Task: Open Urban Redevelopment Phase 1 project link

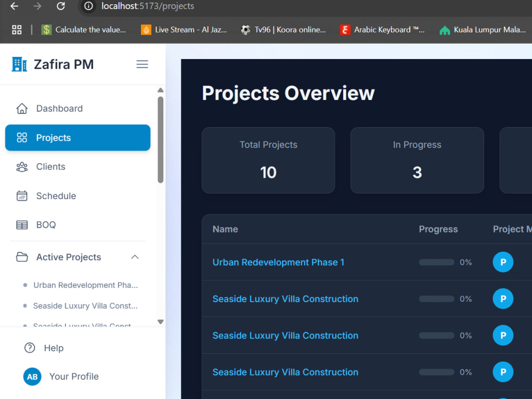Action: pos(278,262)
